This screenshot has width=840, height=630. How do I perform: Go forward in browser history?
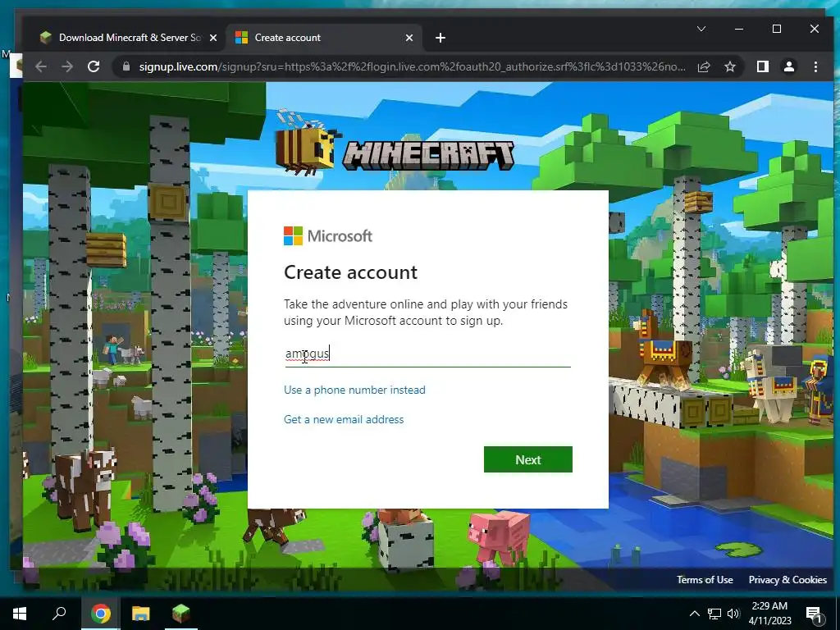click(x=67, y=67)
